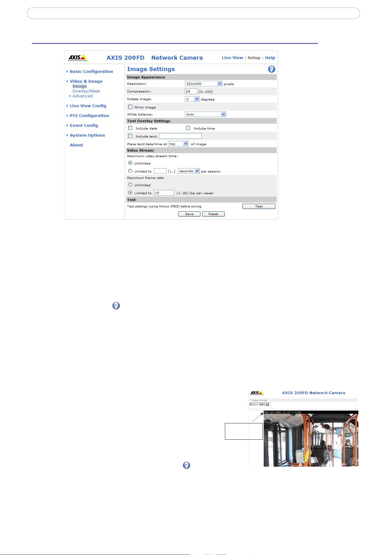Select Unlimited maximum frame rate
The height and width of the screenshot is (555, 392).
(x=130, y=184)
